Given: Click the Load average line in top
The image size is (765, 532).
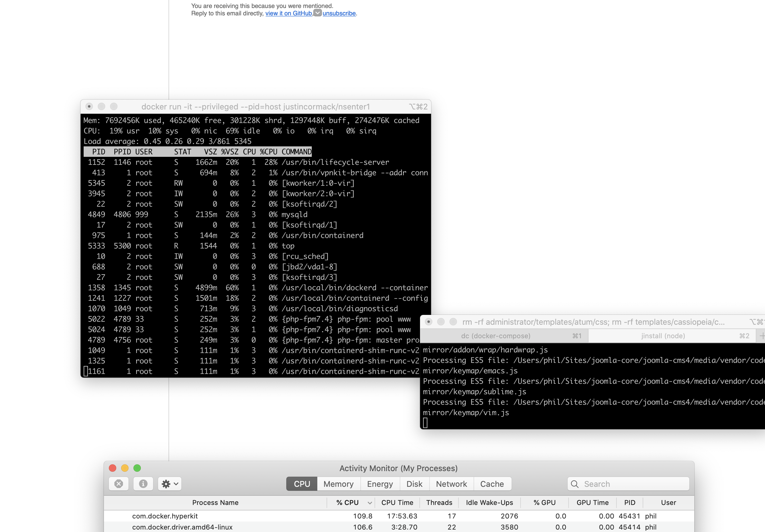Looking at the screenshot, I should (x=167, y=141).
